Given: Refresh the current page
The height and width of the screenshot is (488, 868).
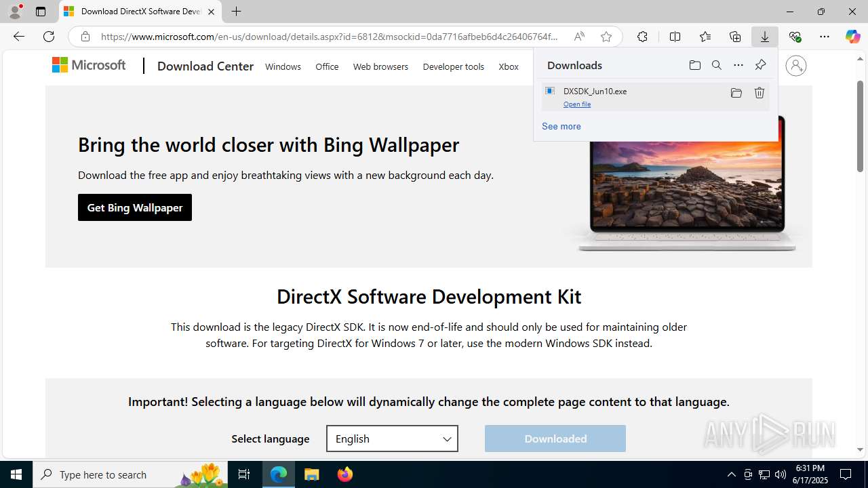Looking at the screenshot, I should [x=49, y=37].
